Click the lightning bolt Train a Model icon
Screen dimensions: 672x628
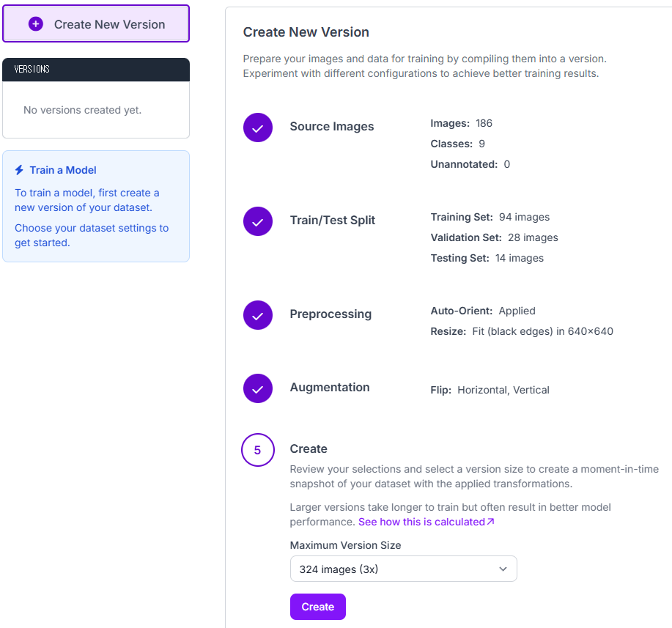19,170
